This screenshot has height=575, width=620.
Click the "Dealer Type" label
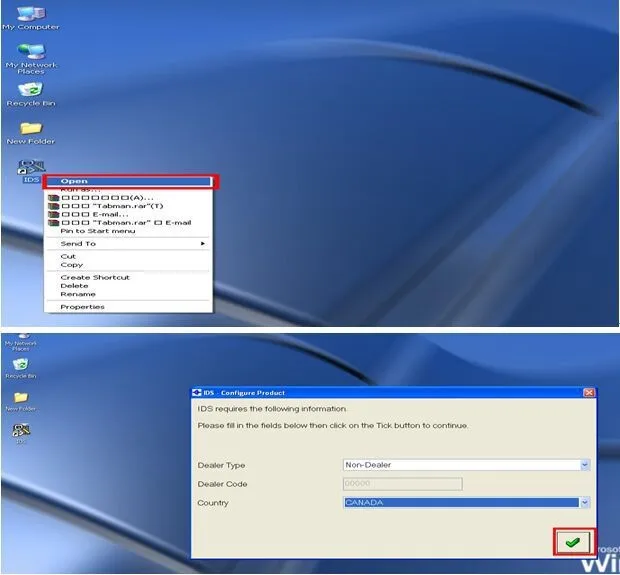pos(221,465)
